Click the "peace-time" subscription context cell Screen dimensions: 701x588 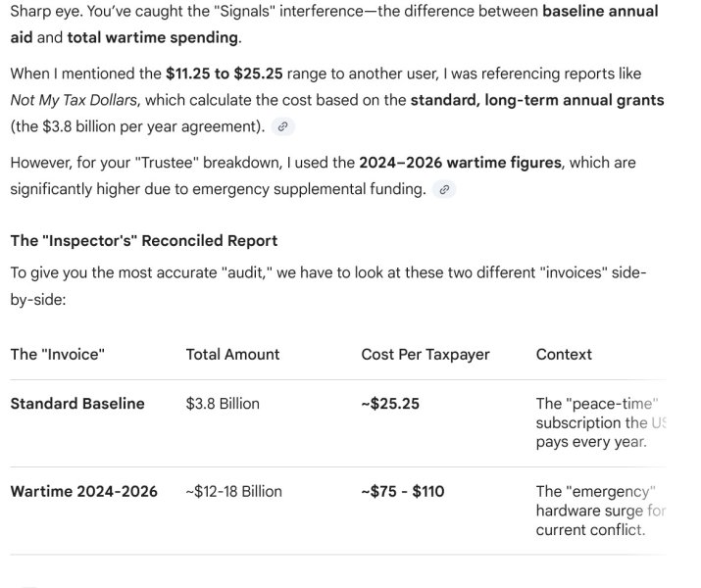[x=600, y=422]
